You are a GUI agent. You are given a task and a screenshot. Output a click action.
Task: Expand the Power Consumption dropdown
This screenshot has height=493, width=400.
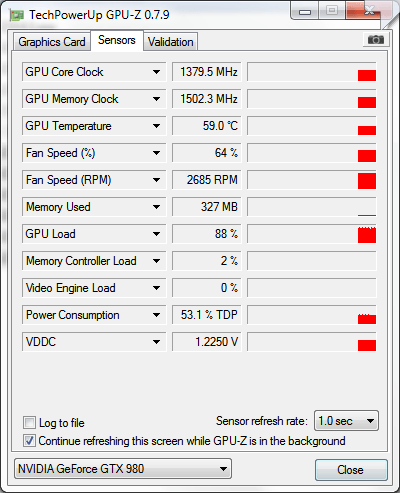(x=156, y=315)
